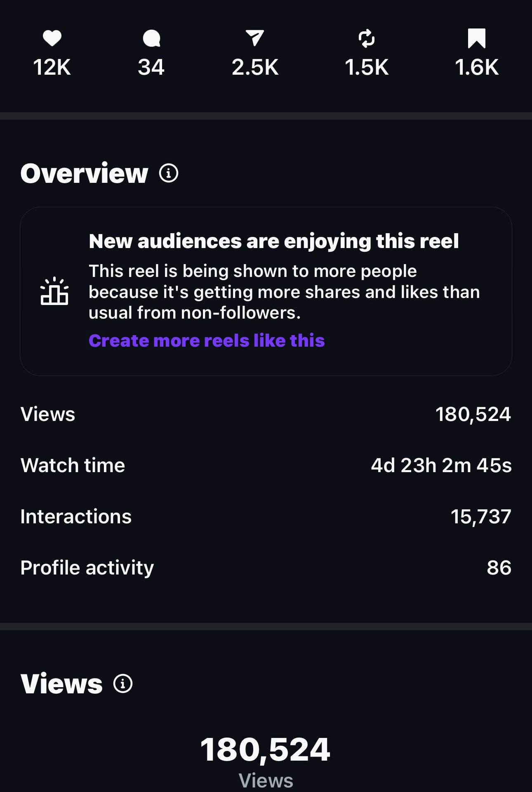Screen dimensions: 532x792
Task: Tap the Interactions label in Overview
Action: click(x=76, y=516)
